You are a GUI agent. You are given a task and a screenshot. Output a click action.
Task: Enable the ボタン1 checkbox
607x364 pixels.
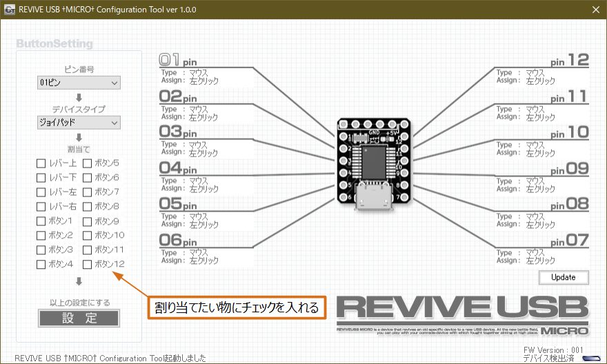click(x=41, y=221)
